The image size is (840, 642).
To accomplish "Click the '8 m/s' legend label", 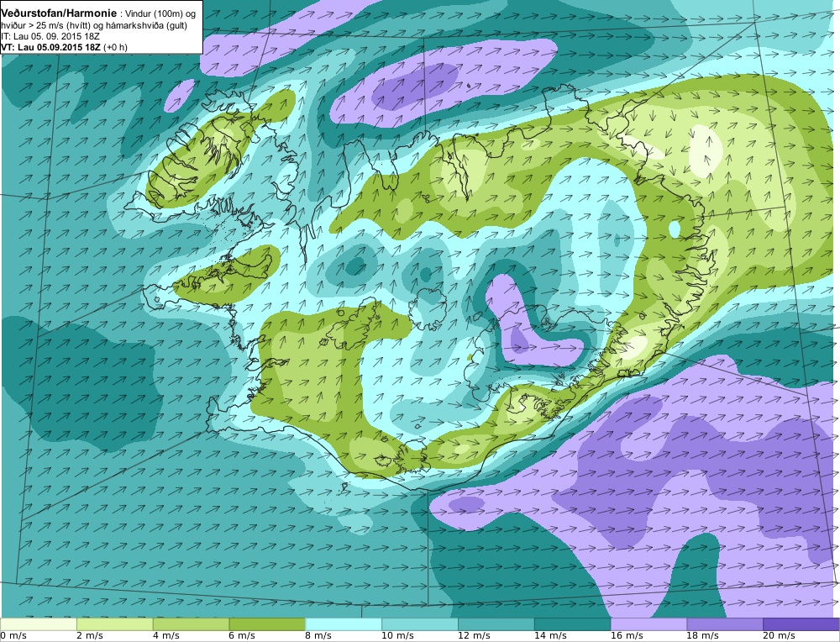I will tap(318, 636).
